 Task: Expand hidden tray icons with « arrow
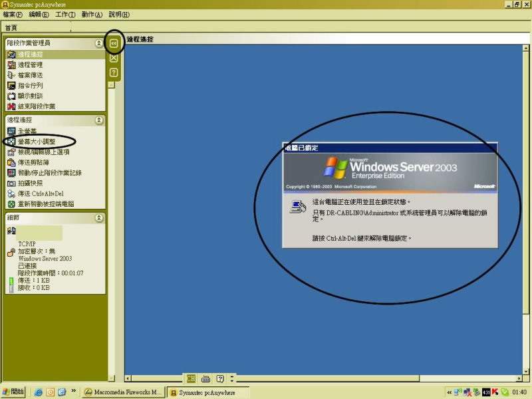coord(450,392)
